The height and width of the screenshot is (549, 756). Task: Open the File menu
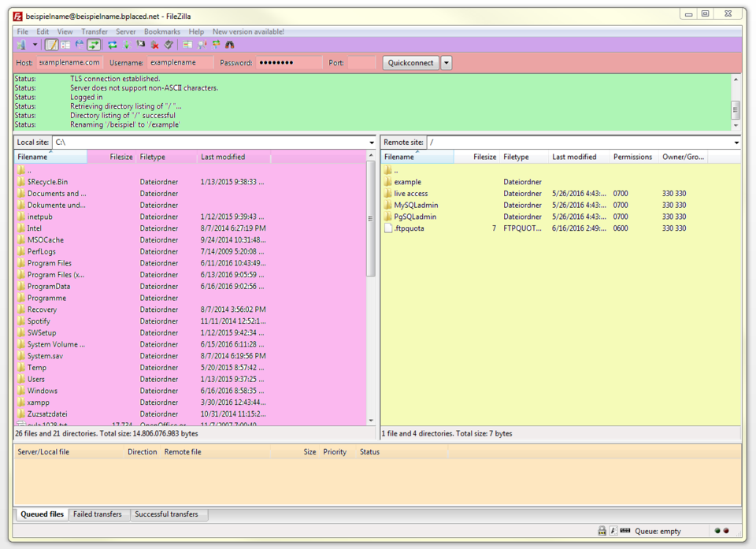[x=23, y=32]
